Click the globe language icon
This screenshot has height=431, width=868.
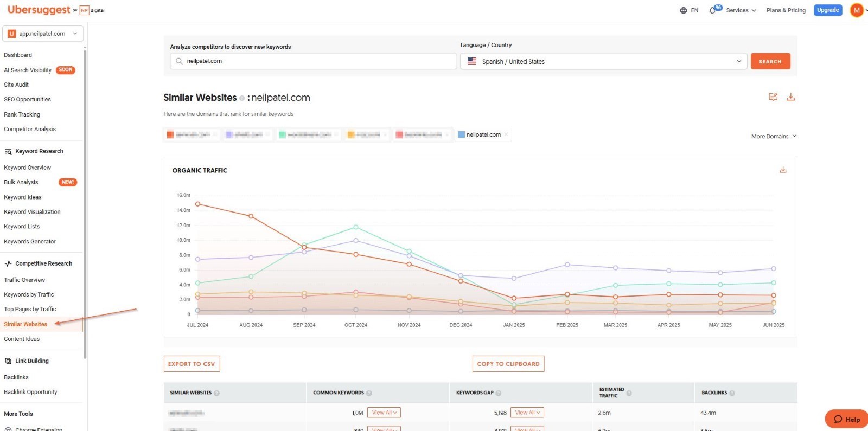(684, 10)
